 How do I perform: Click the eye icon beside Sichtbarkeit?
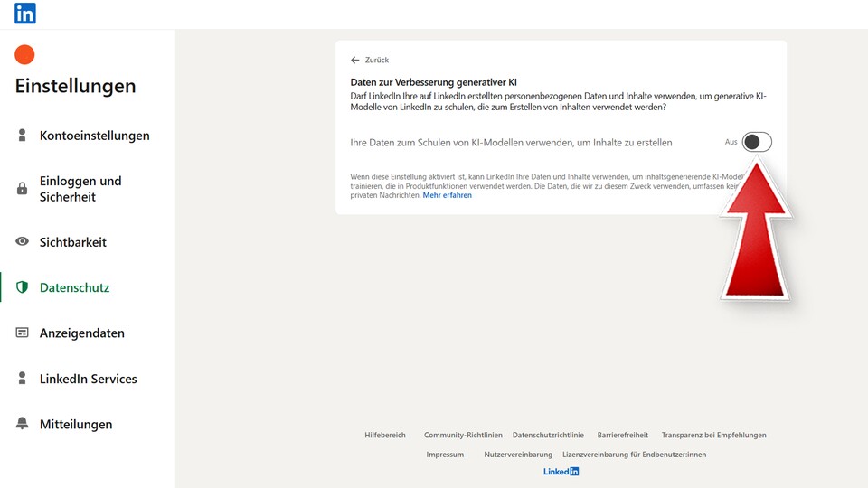(23, 242)
